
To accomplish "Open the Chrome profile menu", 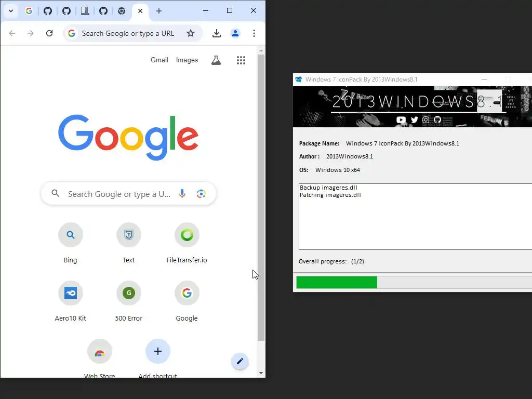I will 235,33.
